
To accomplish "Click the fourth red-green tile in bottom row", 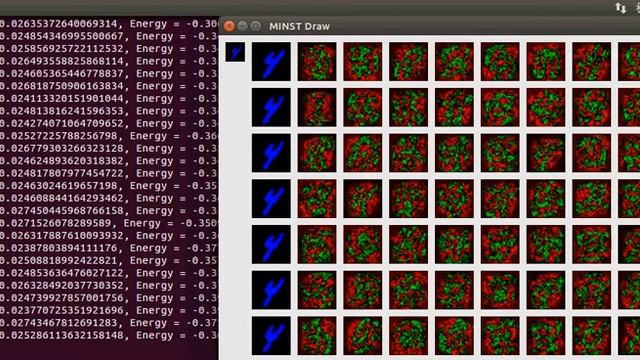I will tap(454, 336).
